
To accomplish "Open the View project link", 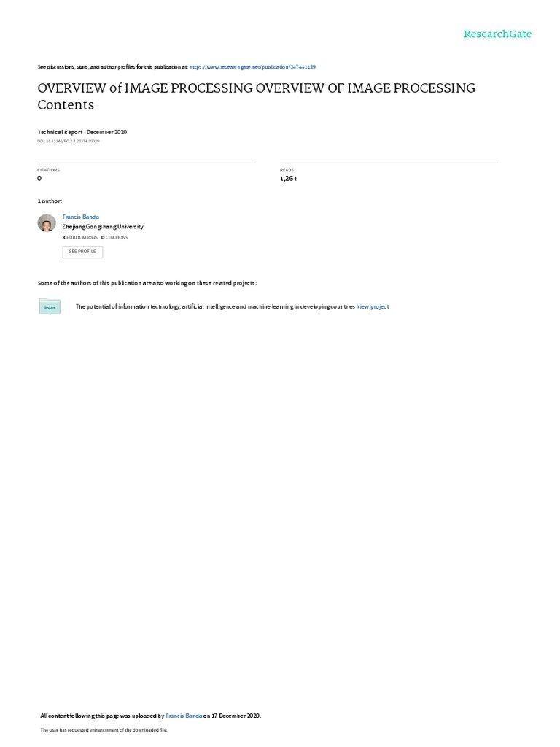I will point(373,307).
